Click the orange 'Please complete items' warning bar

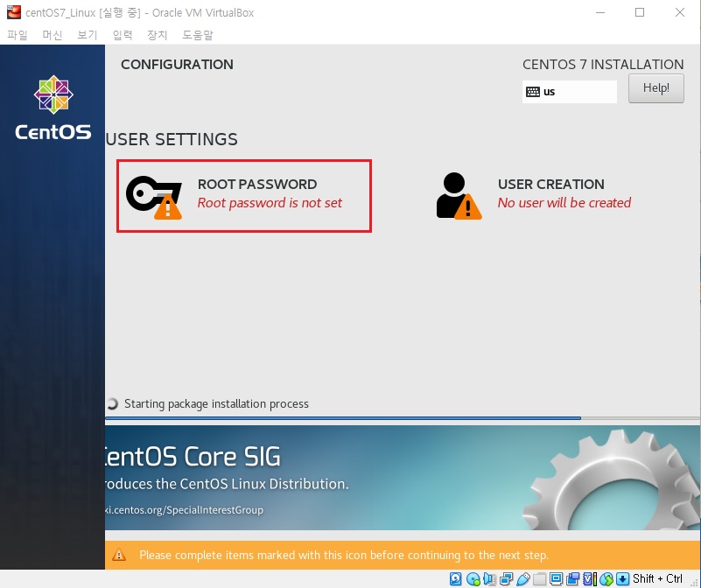(403, 555)
